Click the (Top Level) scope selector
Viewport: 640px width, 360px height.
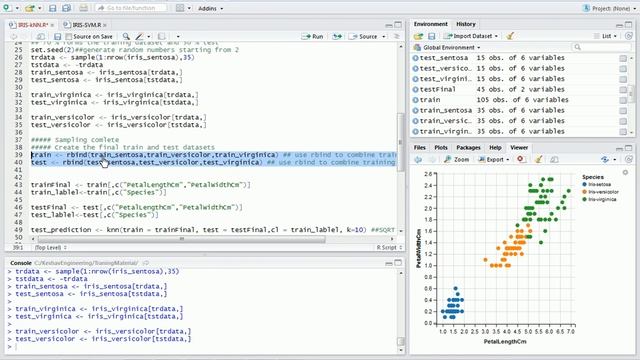pos(51,247)
